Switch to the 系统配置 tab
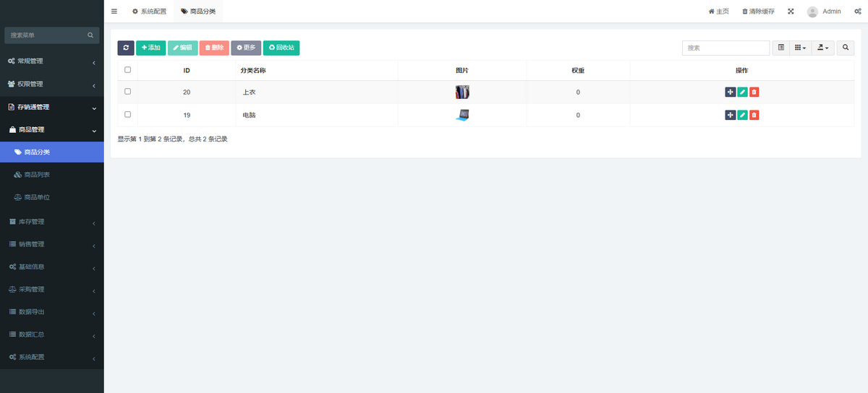This screenshot has height=393, width=868. [x=149, y=12]
